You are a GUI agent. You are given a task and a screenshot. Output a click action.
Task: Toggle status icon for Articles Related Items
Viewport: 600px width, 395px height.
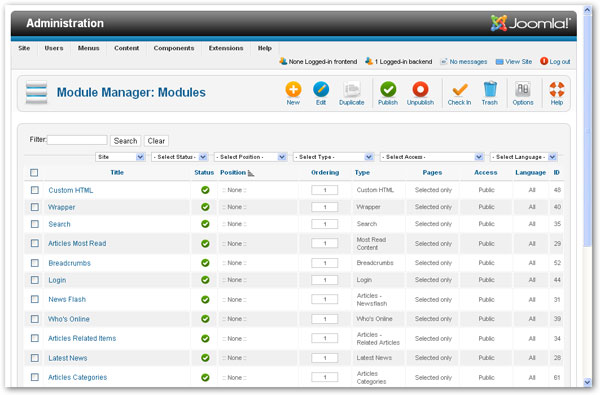(x=205, y=338)
